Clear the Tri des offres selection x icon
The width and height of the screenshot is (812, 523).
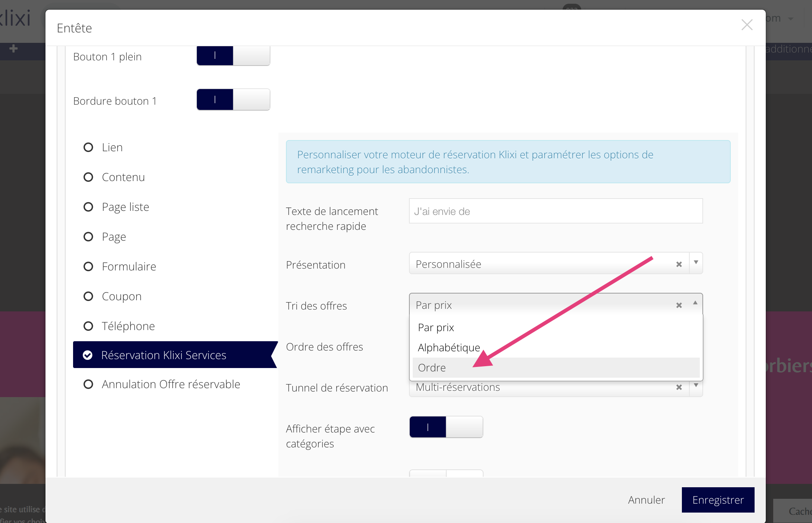click(x=679, y=305)
